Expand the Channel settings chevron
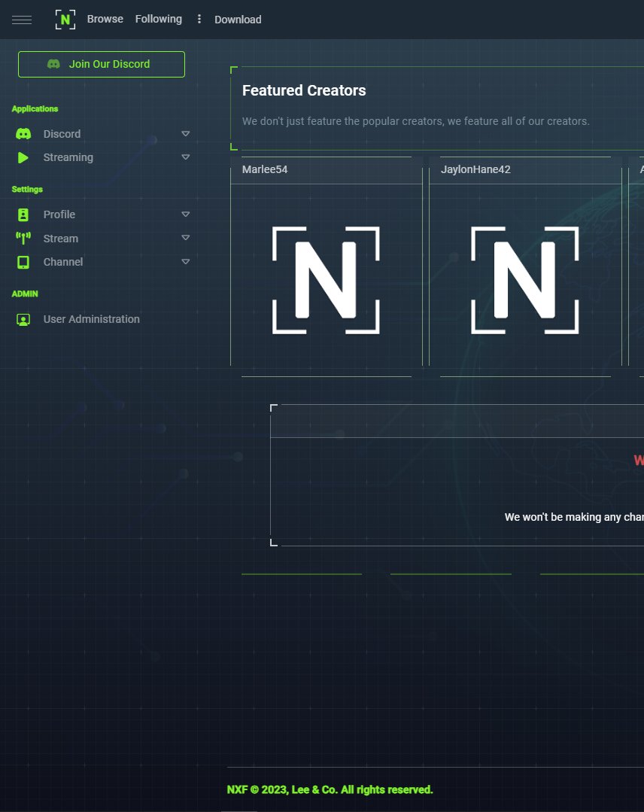The width and height of the screenshot is (644, 812). pos(185,262)
